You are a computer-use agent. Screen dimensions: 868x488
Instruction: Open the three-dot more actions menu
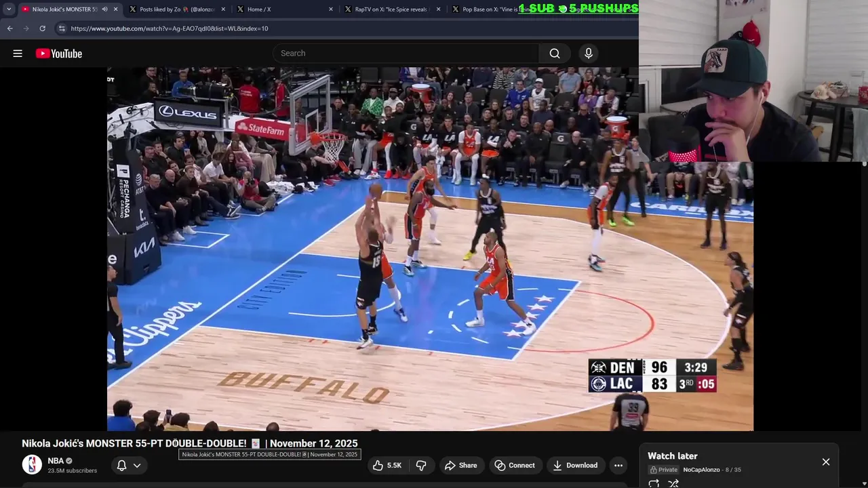pyautogui.click(x=618, y=466)
